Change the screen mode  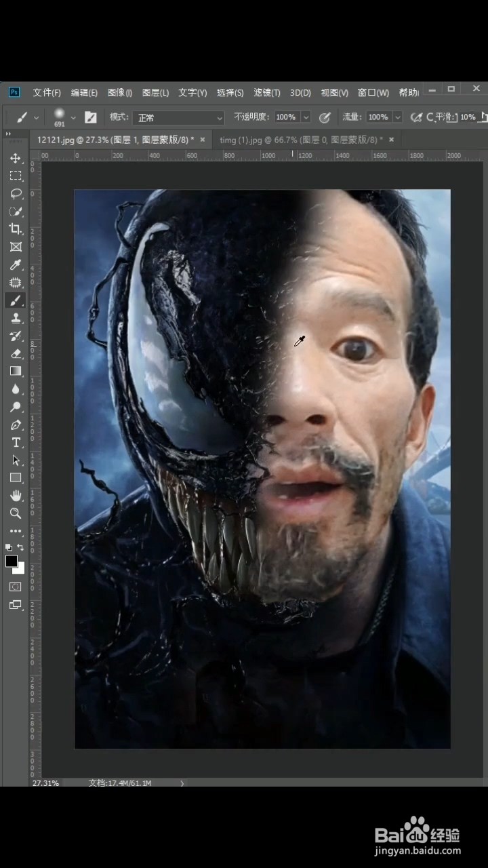tap(16, 604)
